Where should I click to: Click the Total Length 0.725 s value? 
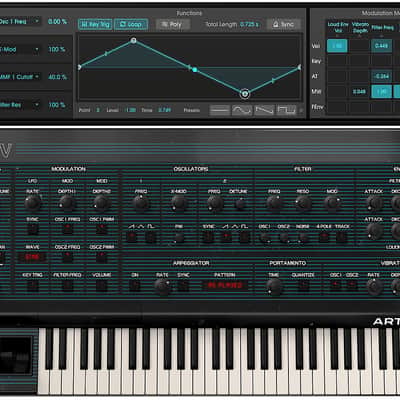(249, 24)
